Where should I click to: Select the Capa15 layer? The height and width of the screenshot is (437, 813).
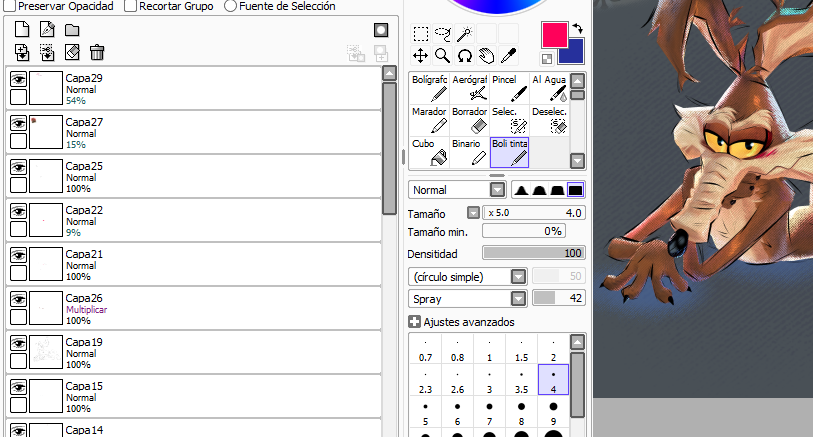[x=193, y=396]
